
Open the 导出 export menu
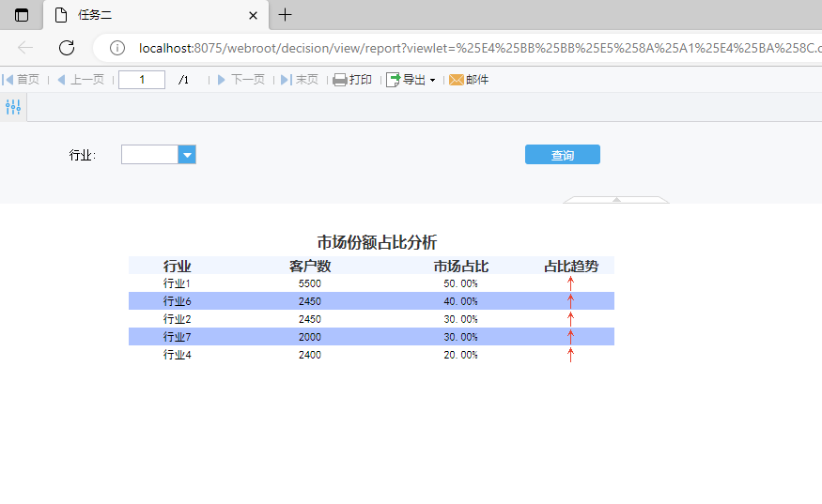pyautogui.click(x=411, y=80)
